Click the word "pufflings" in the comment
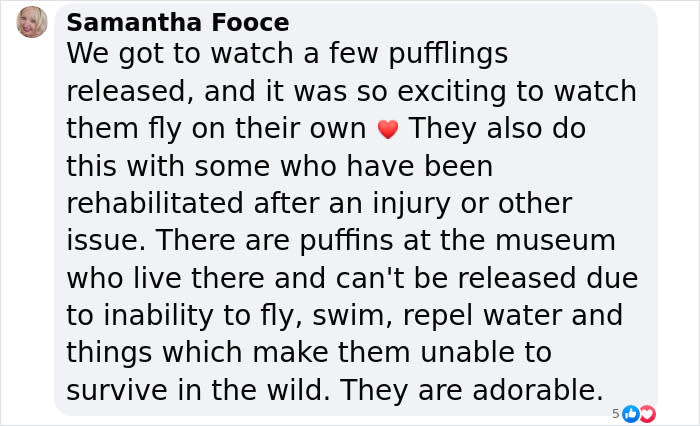The width and height of the screenshot is (700, 426). tap(448, 55)
